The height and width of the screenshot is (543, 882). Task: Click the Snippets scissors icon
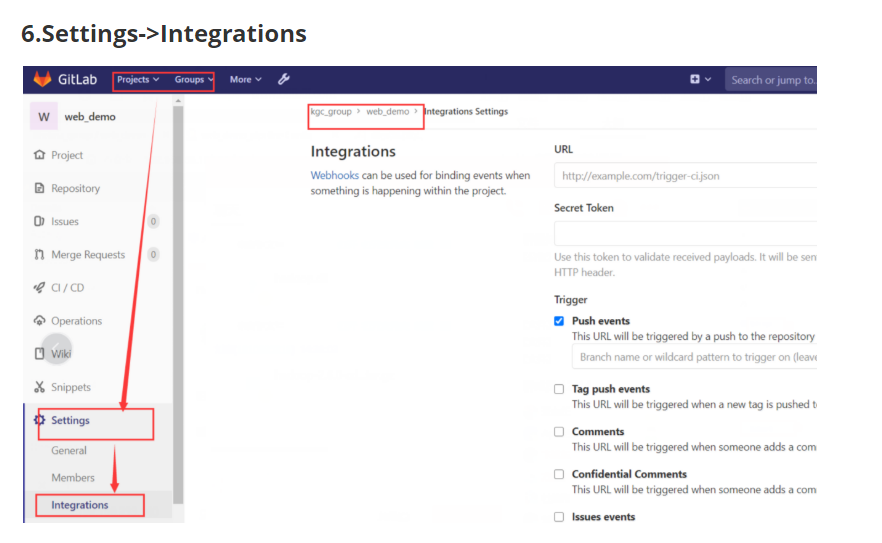(40, 387)
